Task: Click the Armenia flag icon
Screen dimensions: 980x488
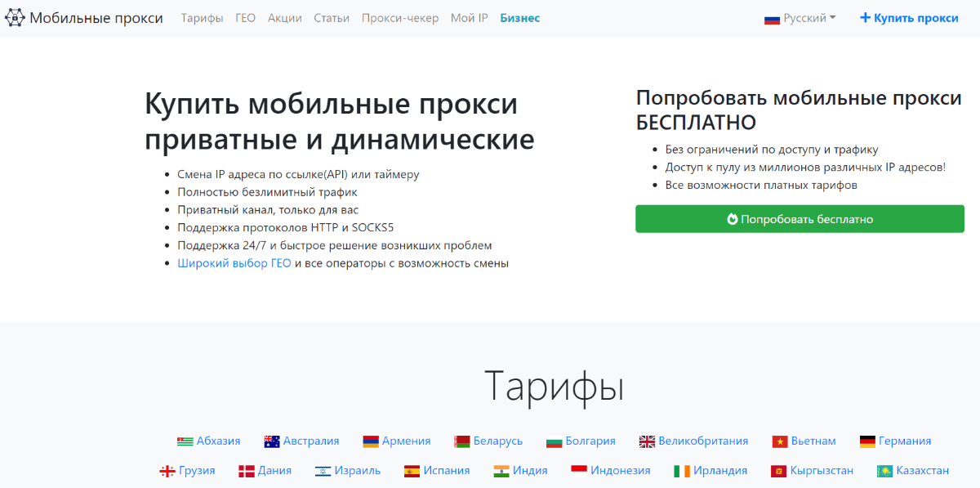Action: coord(371,441)
